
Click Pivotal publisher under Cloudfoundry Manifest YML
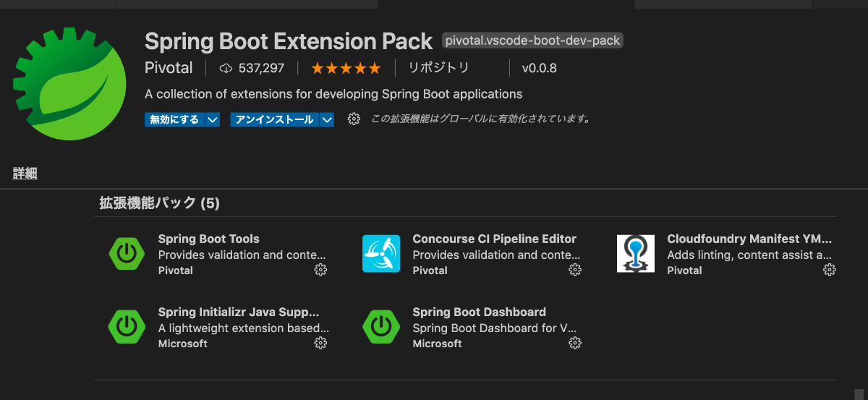coord(684,271)
